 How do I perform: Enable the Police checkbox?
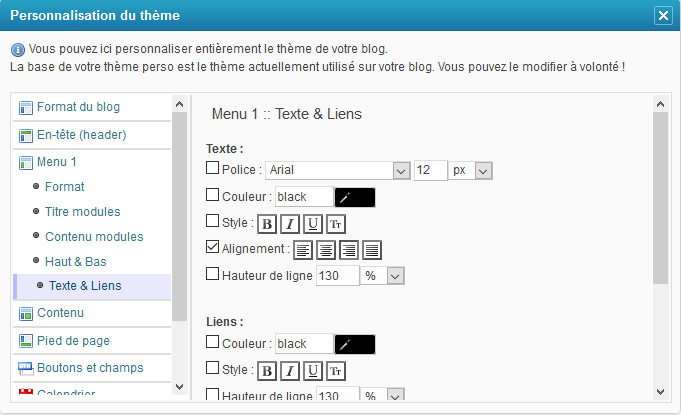pyautogui.click(x=212, y=169)
